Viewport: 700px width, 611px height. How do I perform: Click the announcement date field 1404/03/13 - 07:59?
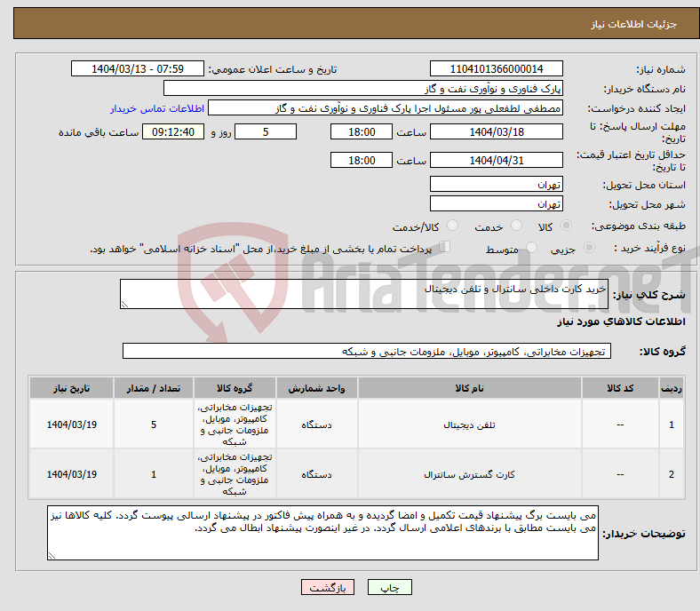coord(138,68)
